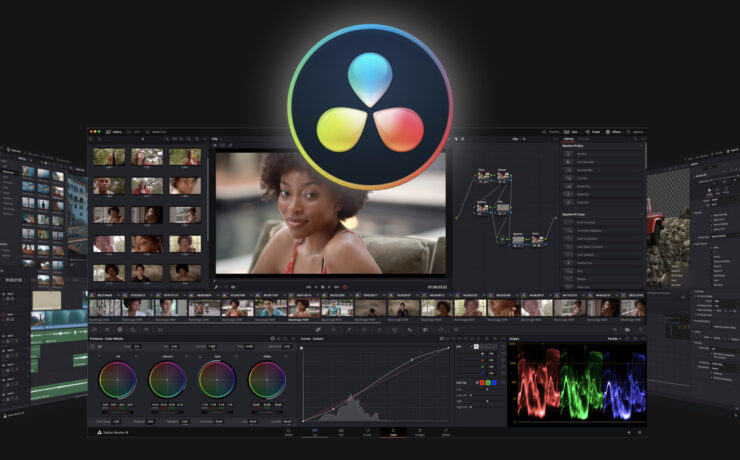Image resolution: width=740 pixels, height=460 pixels.
Task: Open the Curves palette icon
Action: (319, 329)
